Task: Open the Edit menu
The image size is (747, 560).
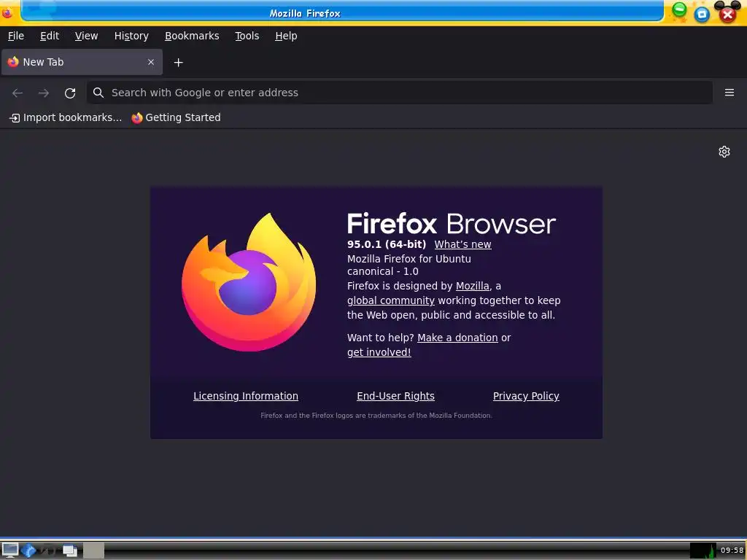Action: (50, 36)
